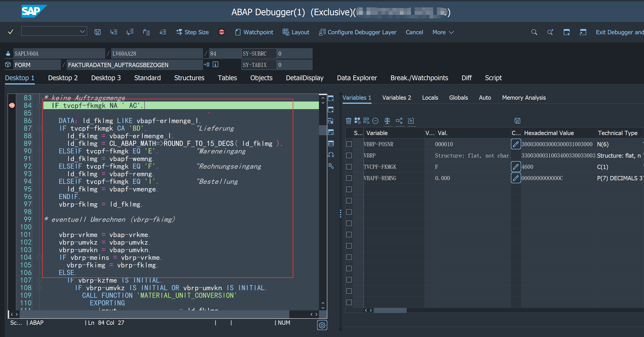Switch to the Desktop 3 tab
The image size is (644, 337).
click(x=106, y=78)
